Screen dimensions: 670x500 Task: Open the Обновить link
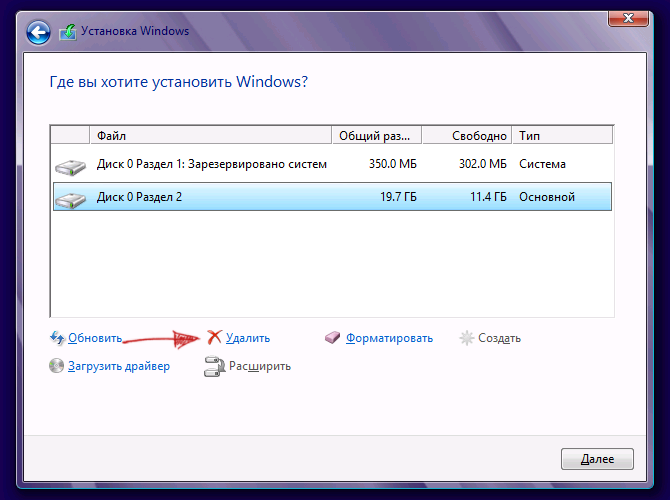tap(95, 338)
